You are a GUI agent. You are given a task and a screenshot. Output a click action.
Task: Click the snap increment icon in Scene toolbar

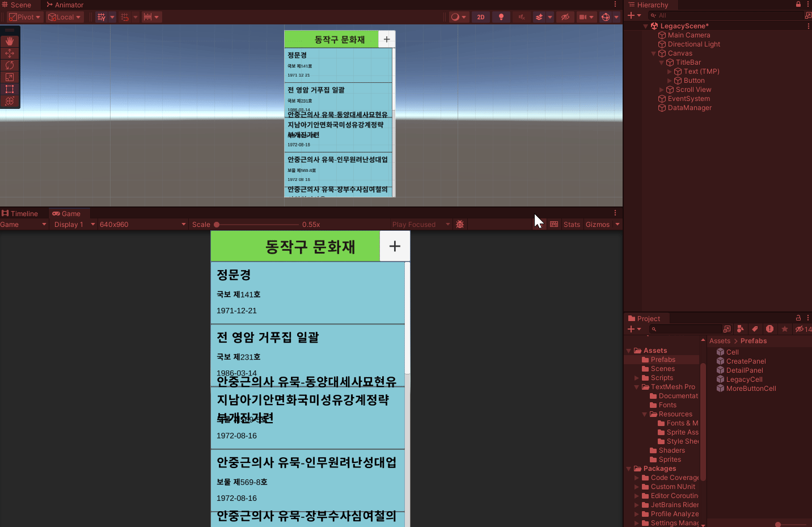tap(125, 17)
